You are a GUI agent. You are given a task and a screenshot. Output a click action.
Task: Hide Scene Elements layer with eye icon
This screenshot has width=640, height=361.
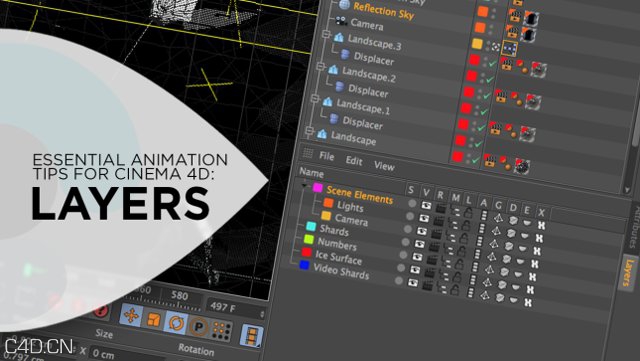click(426, 205)
